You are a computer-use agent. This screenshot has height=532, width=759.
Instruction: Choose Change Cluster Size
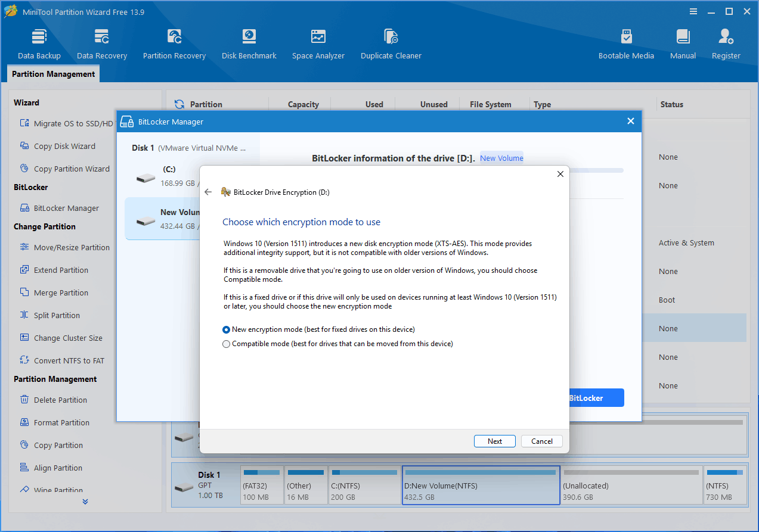[61, 338]
